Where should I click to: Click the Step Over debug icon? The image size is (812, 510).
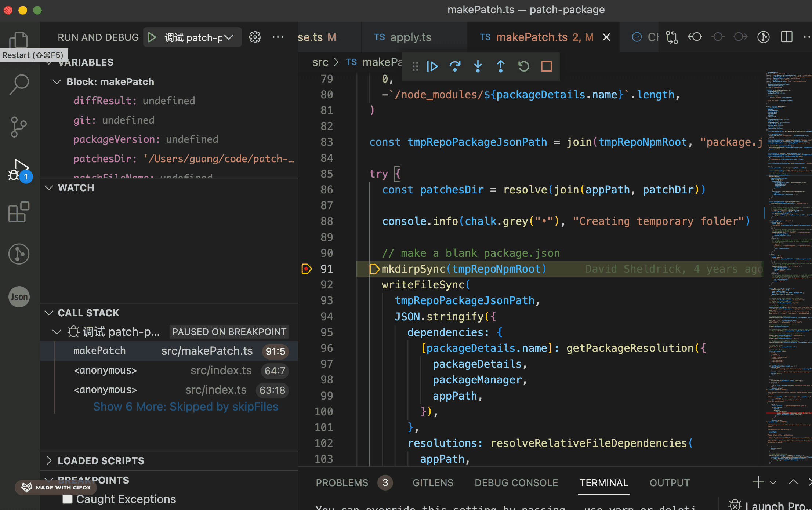click(455, 66)
